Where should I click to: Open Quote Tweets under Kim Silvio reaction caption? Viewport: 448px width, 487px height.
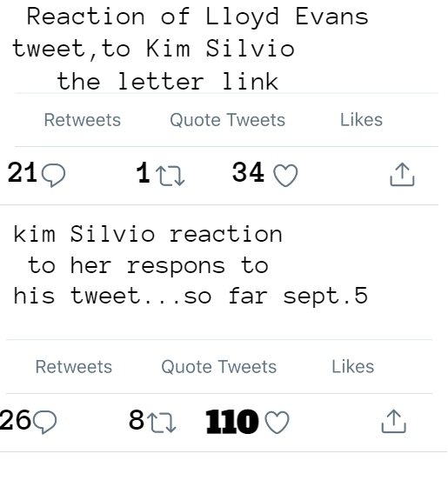(218, 367)
